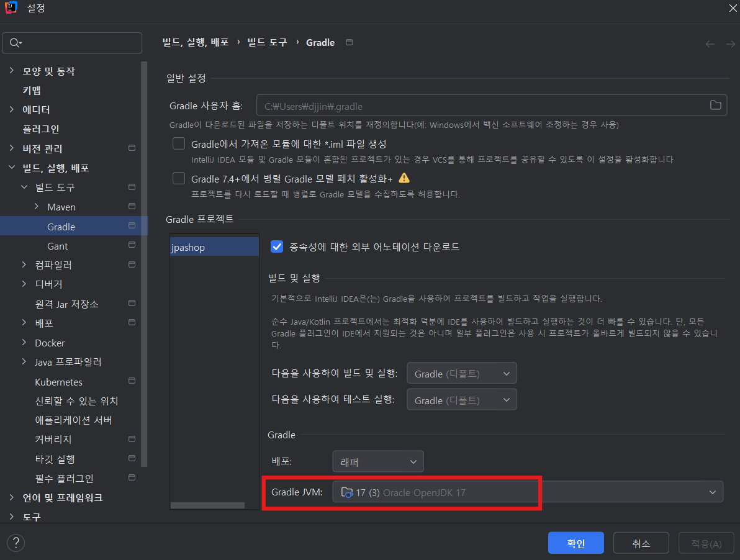Click the project-scope icon on Gradle tree row
This screenshot has width=740, height=560.
[x=132, y=225]
